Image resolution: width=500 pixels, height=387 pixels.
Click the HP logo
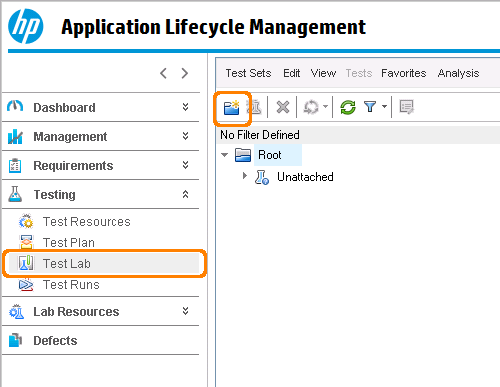tap(26, 26)
